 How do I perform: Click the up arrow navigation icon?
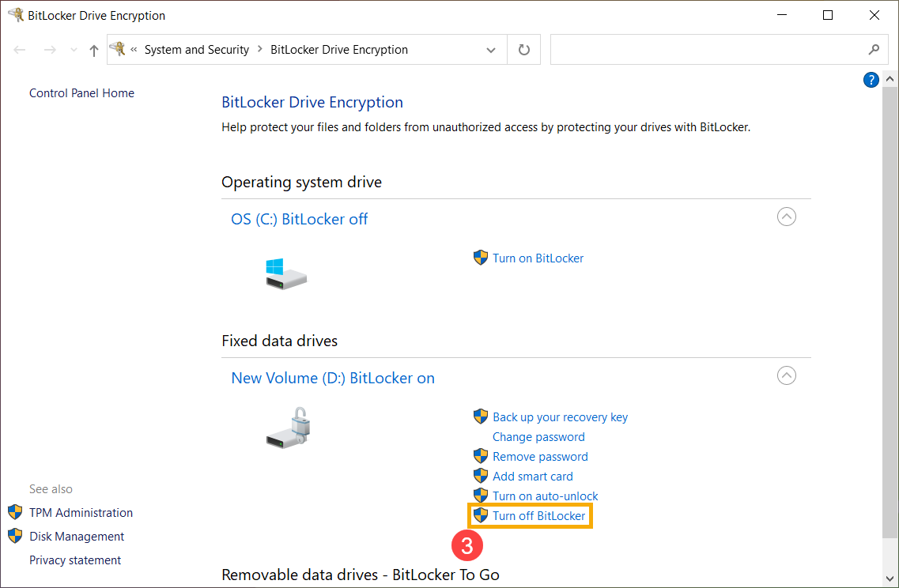click(x=94, y=51)
